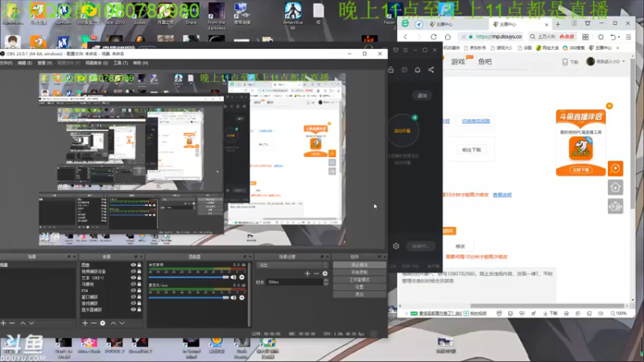Open the settings gear in Douyu companion

tap(396, 246)
